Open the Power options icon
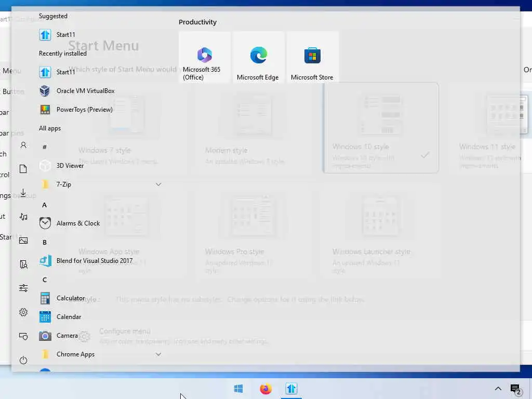Viewport: 532px width, 399px height. click(x=23, y=360)
